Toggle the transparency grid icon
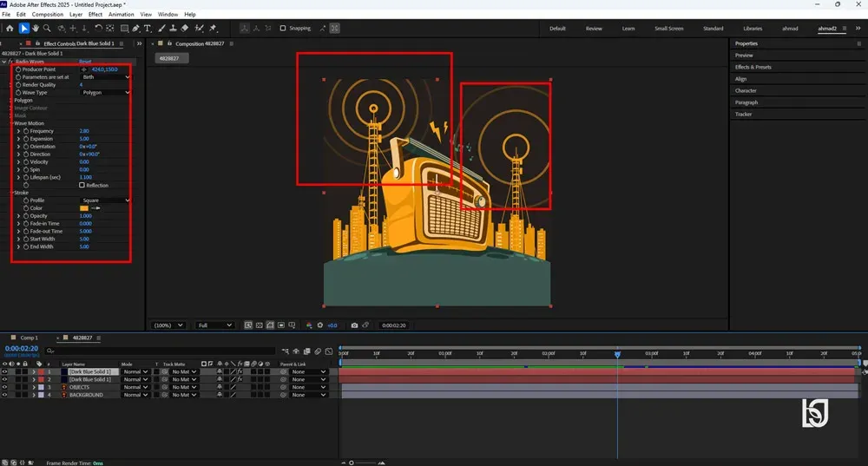 point(259,325)
